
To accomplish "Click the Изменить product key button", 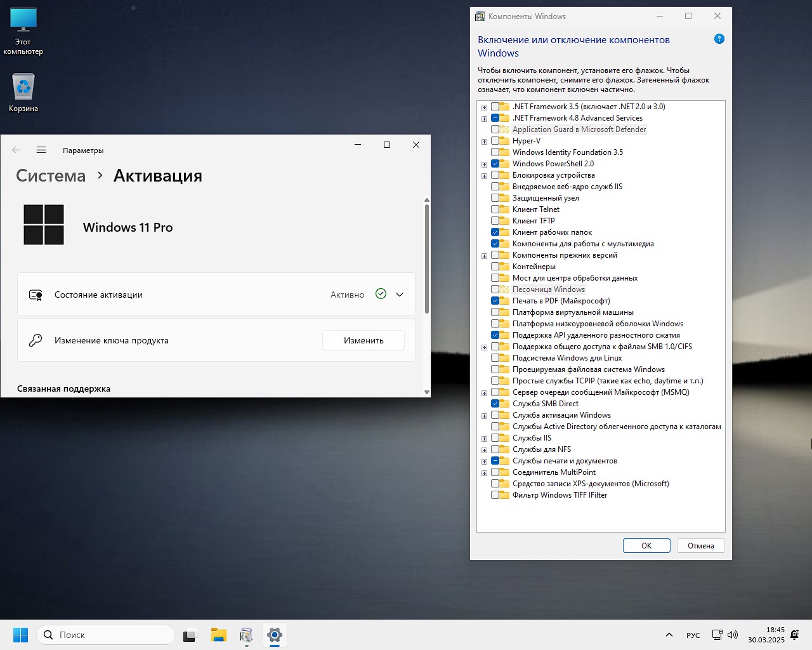I will pyautogui.click(x=363, y=340).
